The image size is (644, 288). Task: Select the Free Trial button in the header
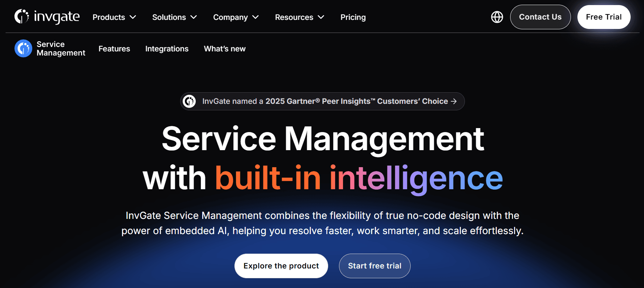pyautogui.click(x=604, y=17)
